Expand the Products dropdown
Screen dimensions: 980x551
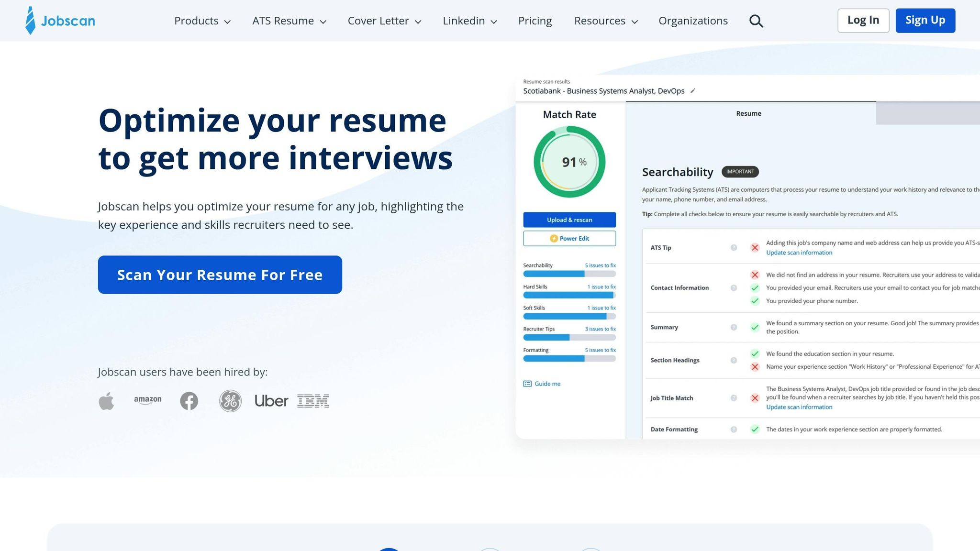tap(202, 21)
